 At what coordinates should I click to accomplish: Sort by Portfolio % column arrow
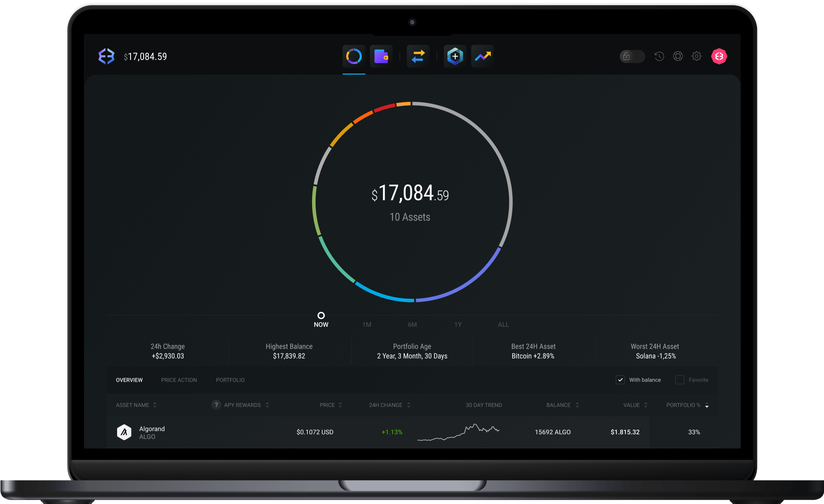click(707, 405)
